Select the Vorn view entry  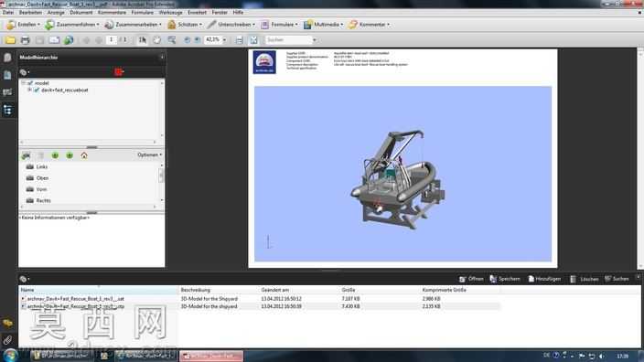[x=41, y=189]
